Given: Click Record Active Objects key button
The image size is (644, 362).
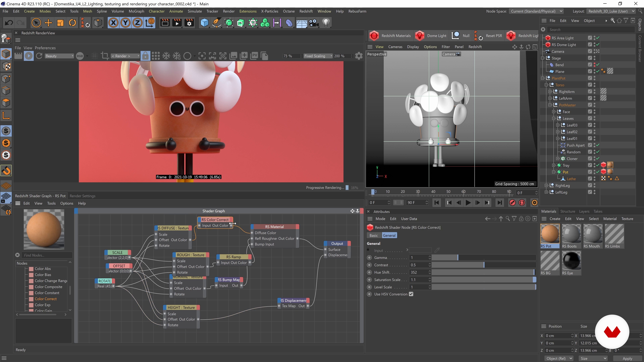Looking at the screenshot, I should click(x=512, y=203).
